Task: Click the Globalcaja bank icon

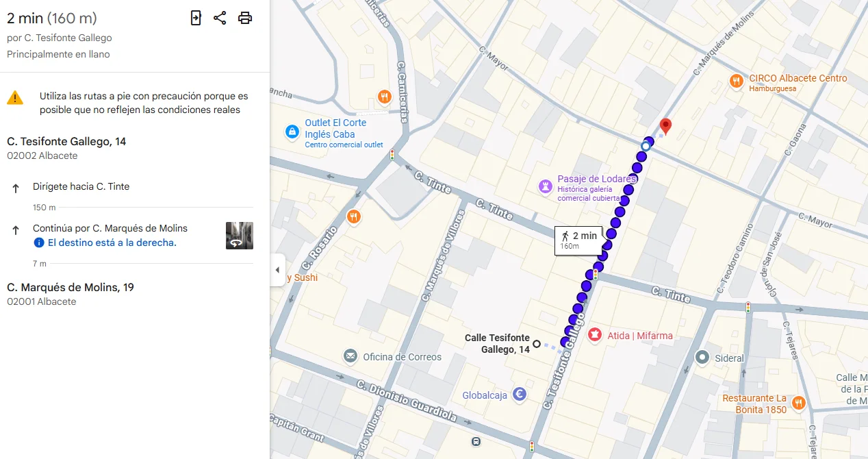Action: pos(520,394)
